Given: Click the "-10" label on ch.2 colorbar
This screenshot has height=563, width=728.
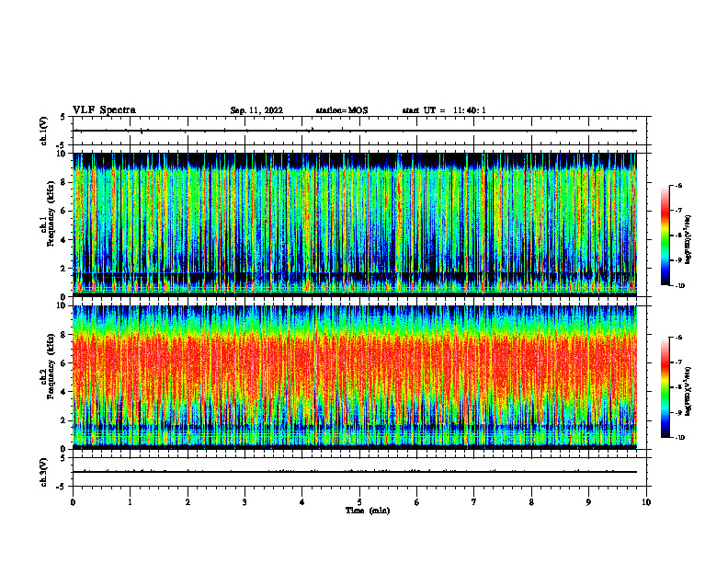Looking at the screenshot, I should [679, 438].
